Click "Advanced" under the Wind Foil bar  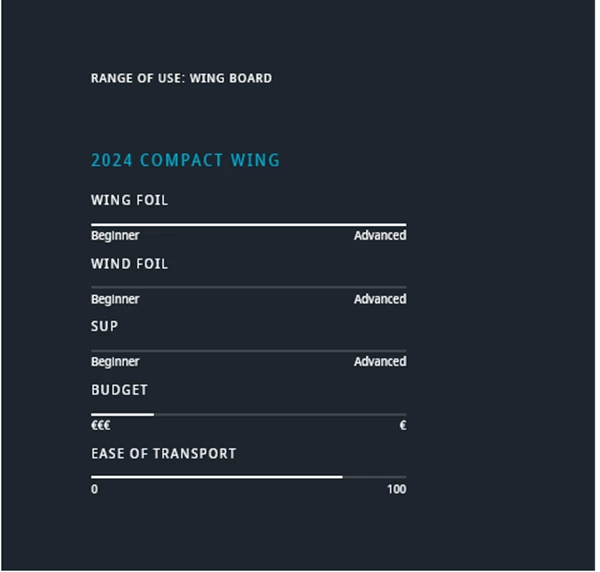380,299
